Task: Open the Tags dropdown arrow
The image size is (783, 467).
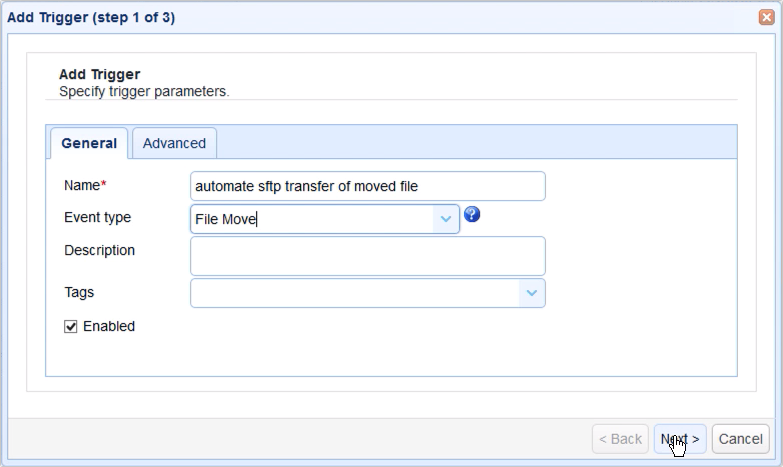Action: [532, 293]
